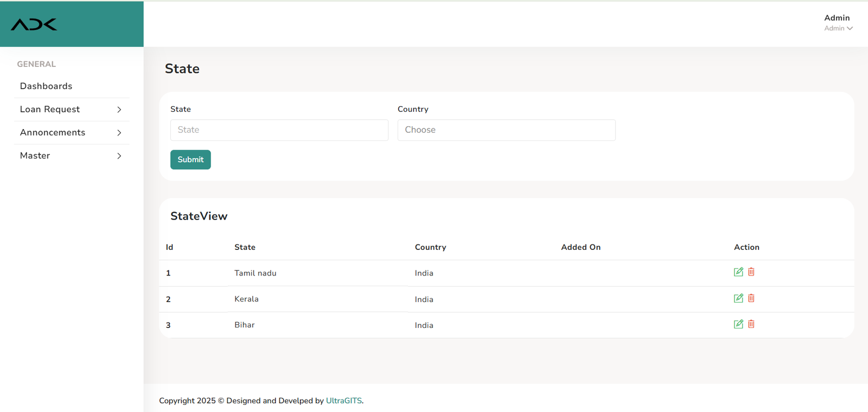Click the trash icon for Kerala
This screenshot has height=412, width=868.
(751, 298)
